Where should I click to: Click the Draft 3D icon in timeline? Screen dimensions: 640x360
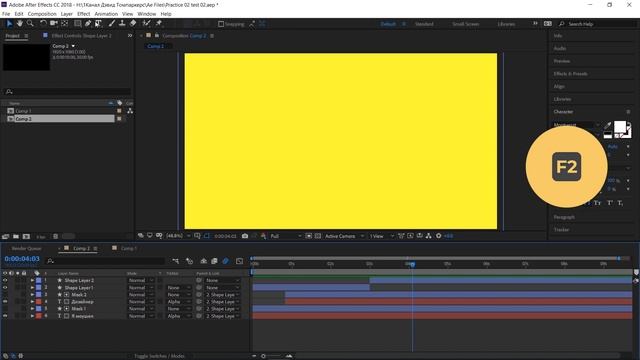tap(189, 261)
